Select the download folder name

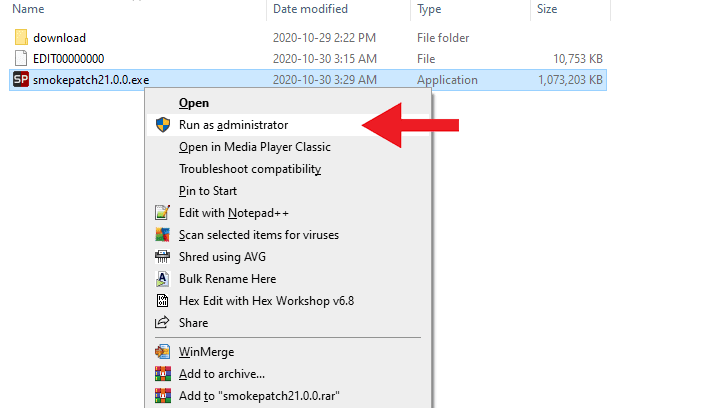coord(59,37)
